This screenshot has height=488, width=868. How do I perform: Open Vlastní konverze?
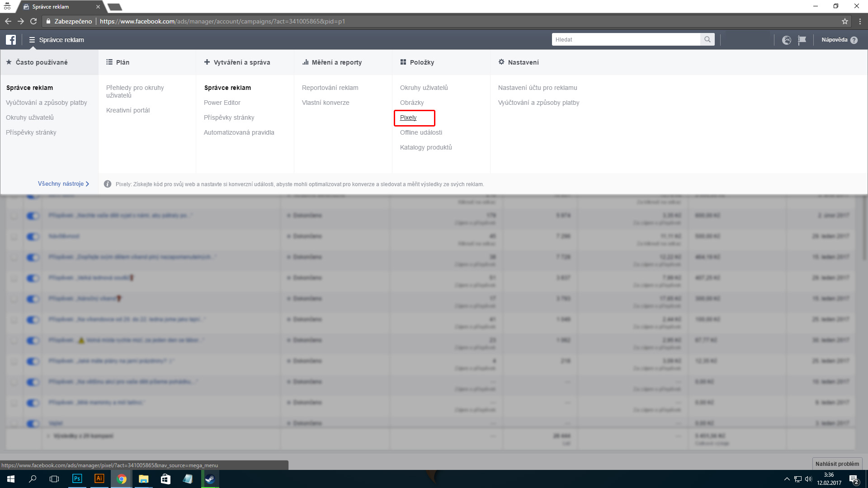pos(325,103)
